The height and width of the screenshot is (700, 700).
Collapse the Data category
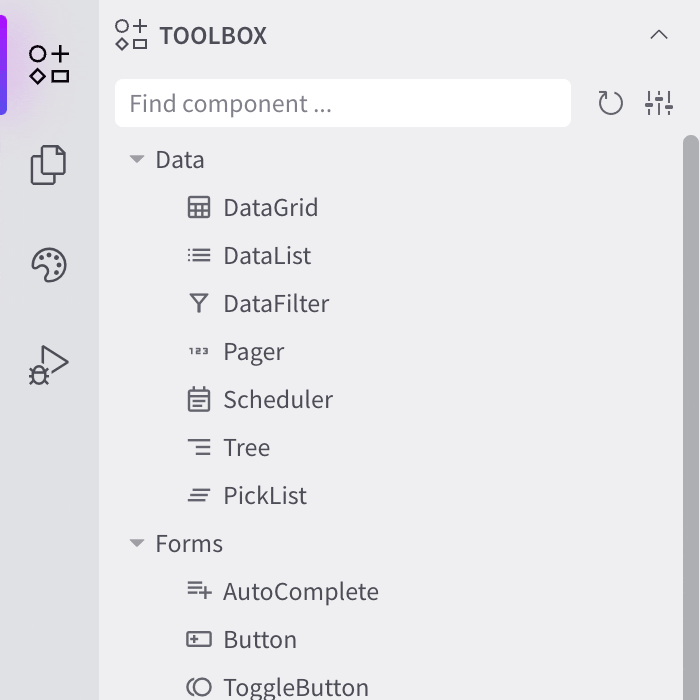pyautogui.click(x=137, y=159)
